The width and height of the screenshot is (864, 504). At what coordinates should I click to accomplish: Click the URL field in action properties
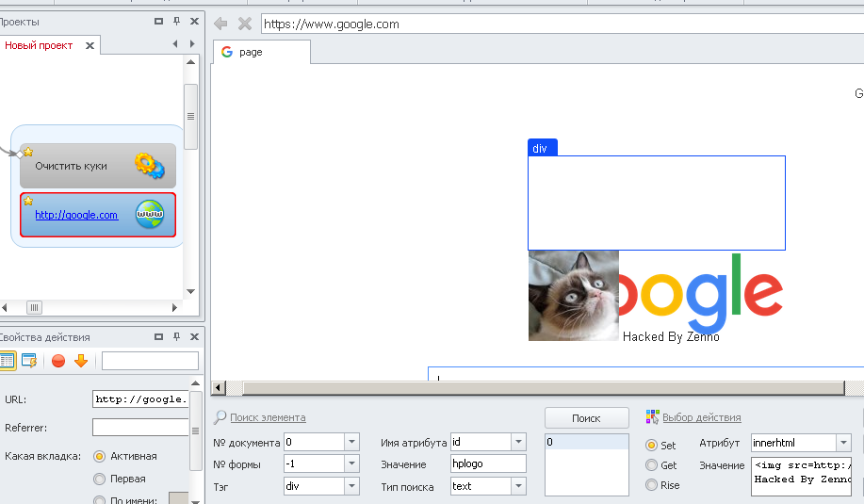pos(140,398)
